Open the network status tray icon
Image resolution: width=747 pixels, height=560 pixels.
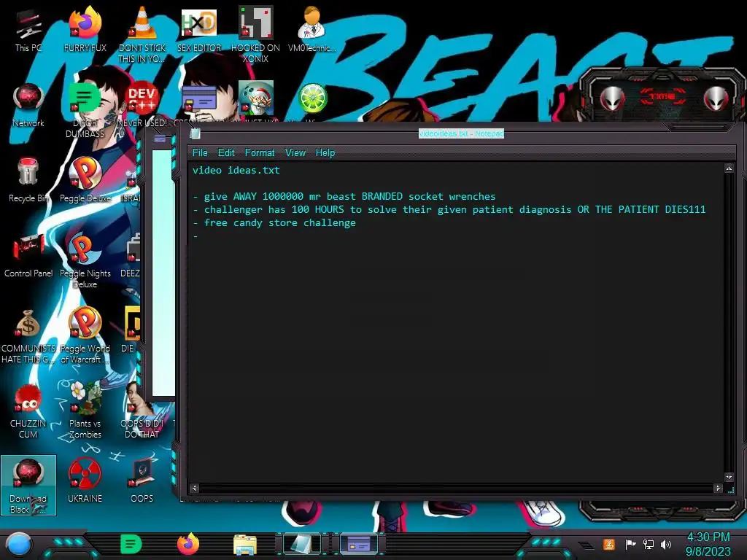coord(649,544)
